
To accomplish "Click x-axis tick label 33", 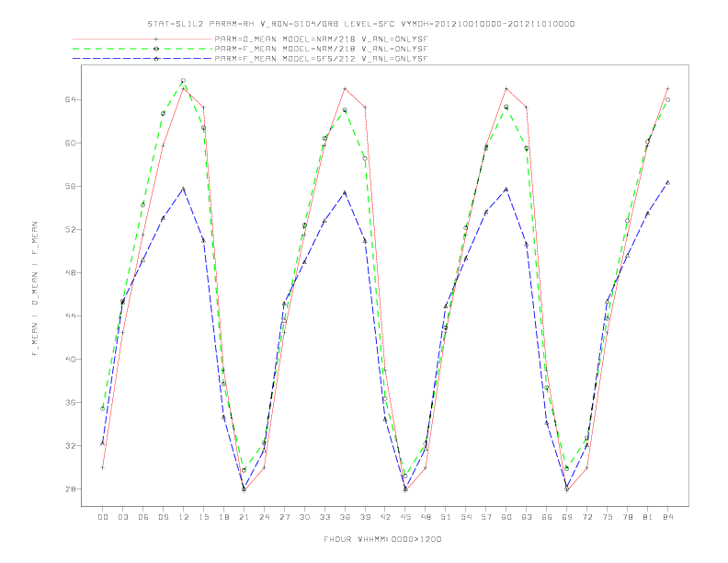I will (324, 517).
